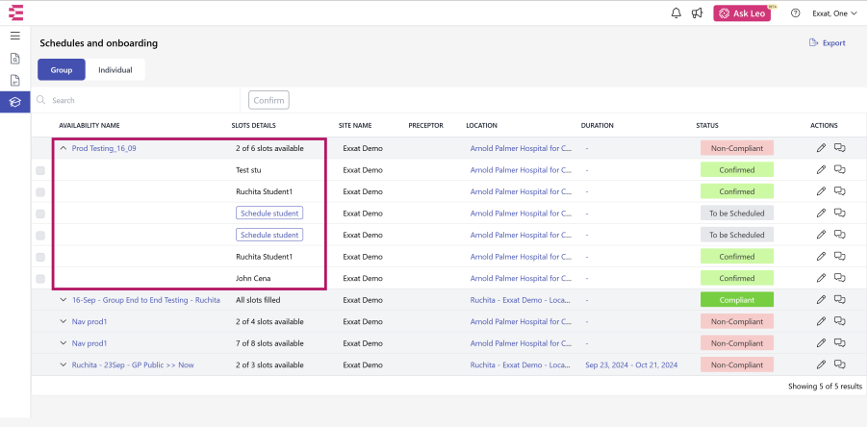Open Ruchita - 23Sep - GP Public >> Now link

tap(133, 365)
